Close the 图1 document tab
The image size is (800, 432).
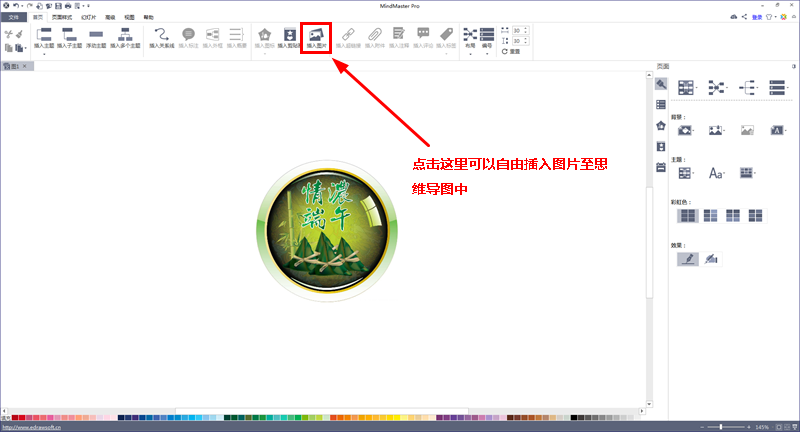click(24, 66)
